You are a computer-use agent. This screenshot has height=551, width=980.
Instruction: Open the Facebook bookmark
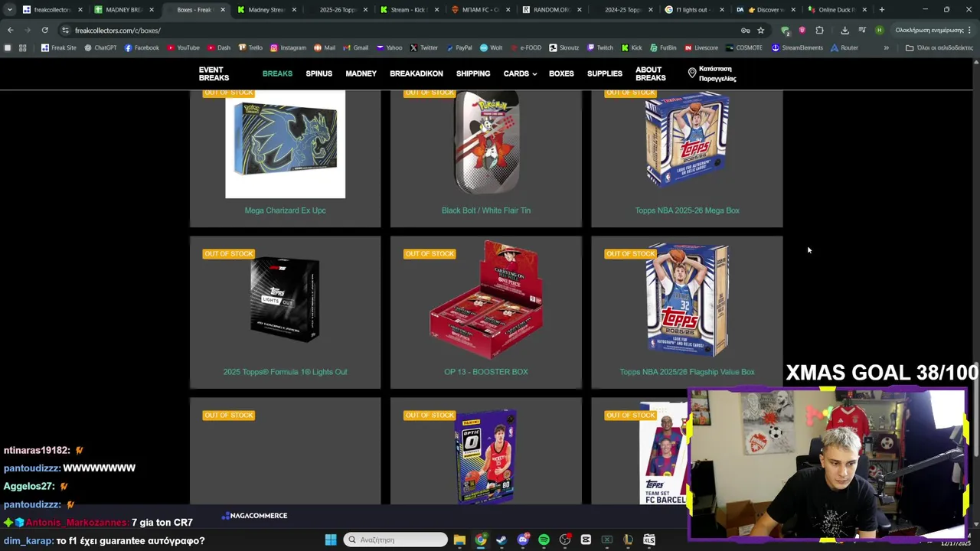(x=142, y=47)
